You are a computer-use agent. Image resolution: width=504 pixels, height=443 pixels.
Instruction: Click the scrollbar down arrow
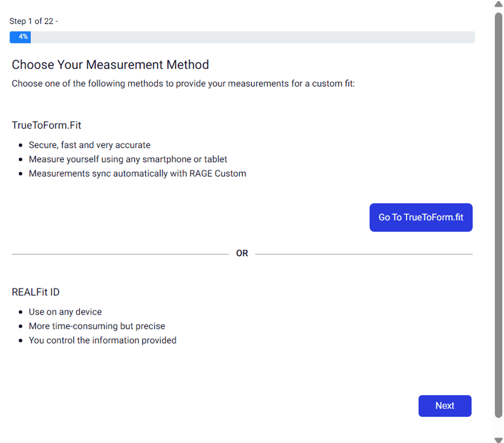click(x=498, y=438)
